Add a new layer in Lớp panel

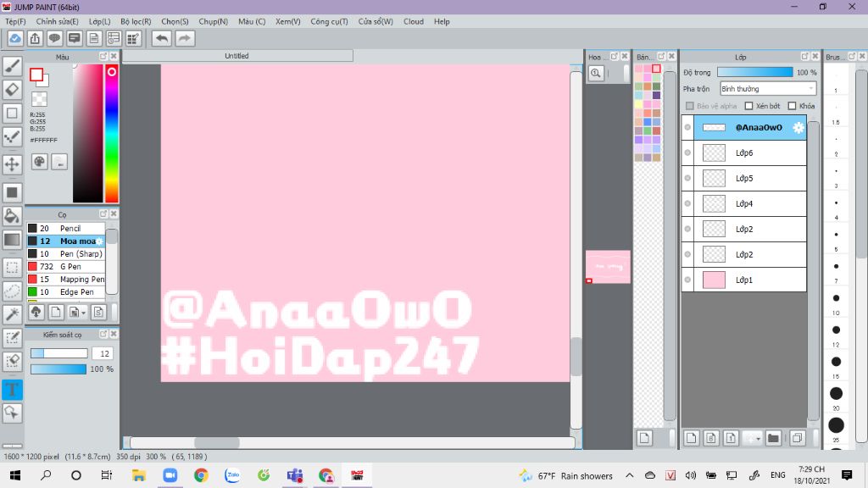pyautogui.click(x=691, y=438)
